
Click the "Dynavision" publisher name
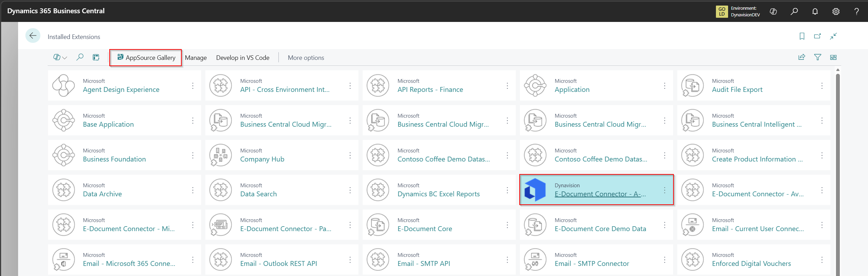567,186
